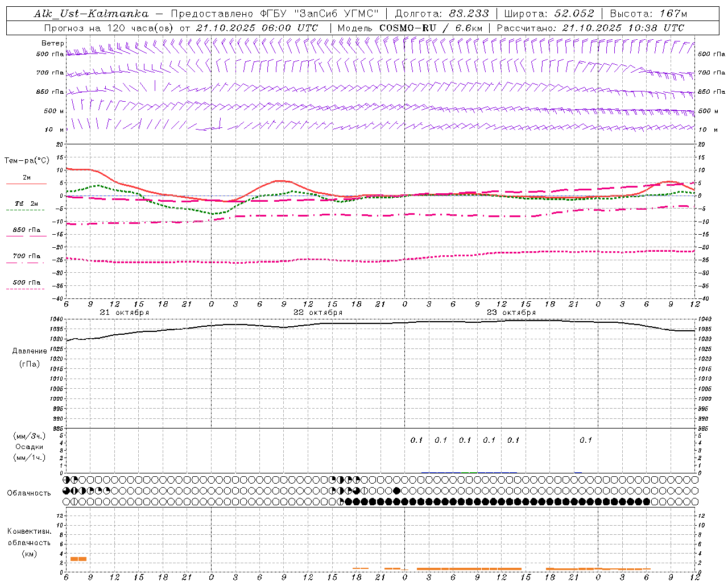Click the Td 2м dew point legend label
This screenshot has height=582, width=728.
point(26,203)
